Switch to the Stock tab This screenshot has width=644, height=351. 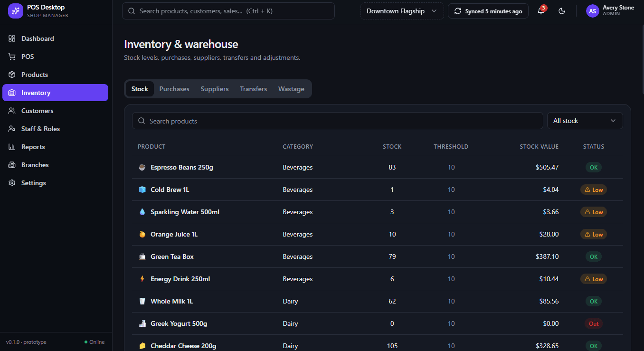(x=140, y=89)
